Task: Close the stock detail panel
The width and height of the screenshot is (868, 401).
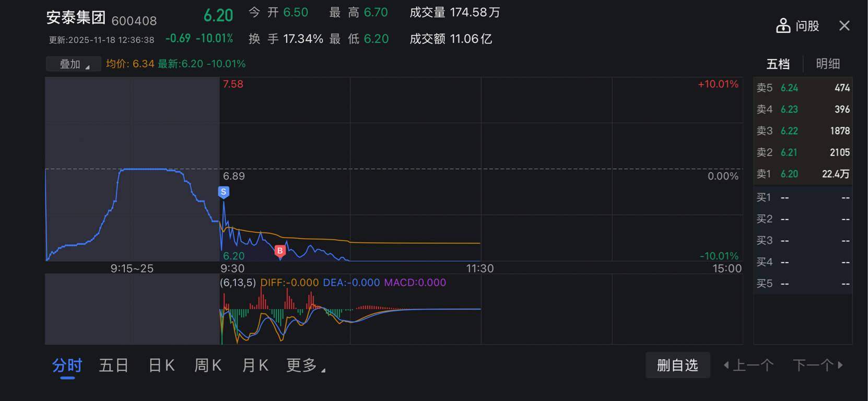Action: coord(844,26)
